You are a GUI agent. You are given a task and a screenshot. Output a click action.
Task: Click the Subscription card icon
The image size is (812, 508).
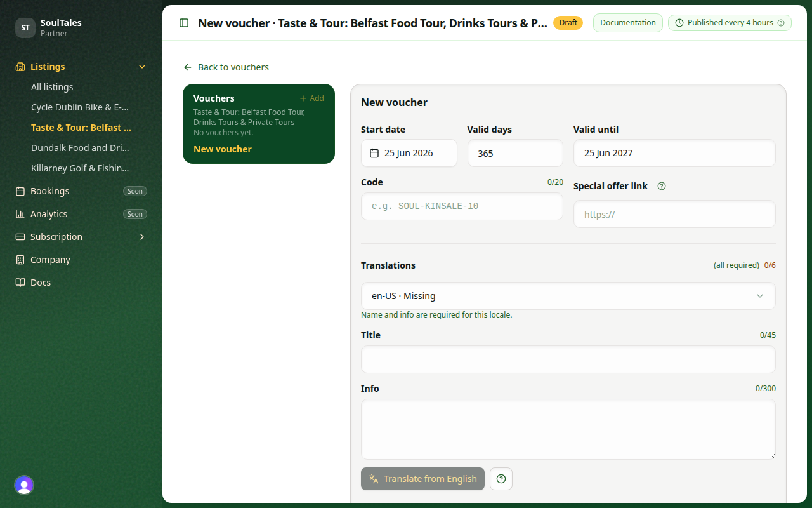click(20, 237)
